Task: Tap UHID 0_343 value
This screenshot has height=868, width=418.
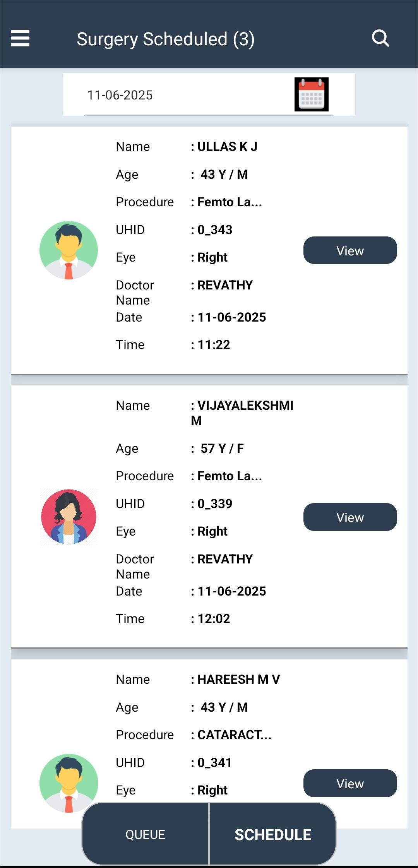Action: (x=214, y=230)
